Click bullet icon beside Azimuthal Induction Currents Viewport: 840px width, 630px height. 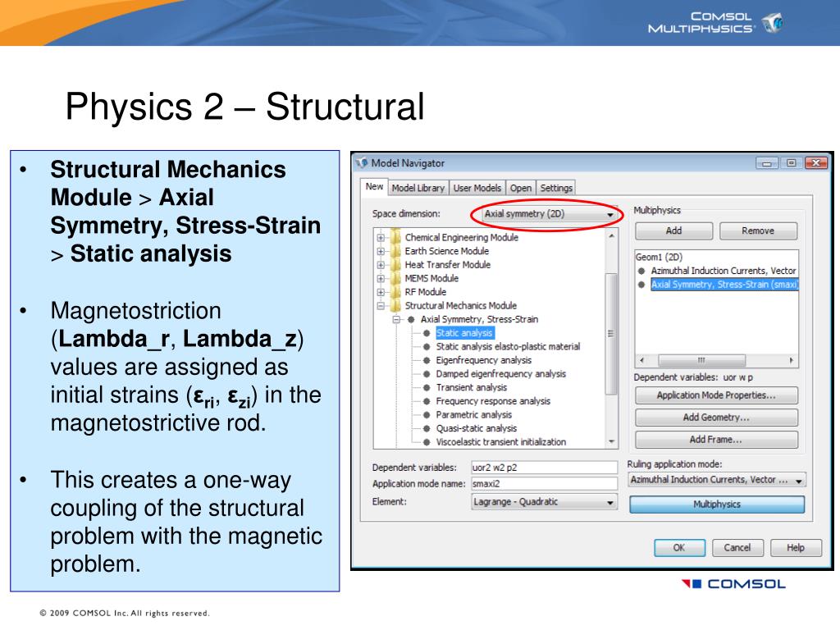pyautogui.click(x=641, y=271)
